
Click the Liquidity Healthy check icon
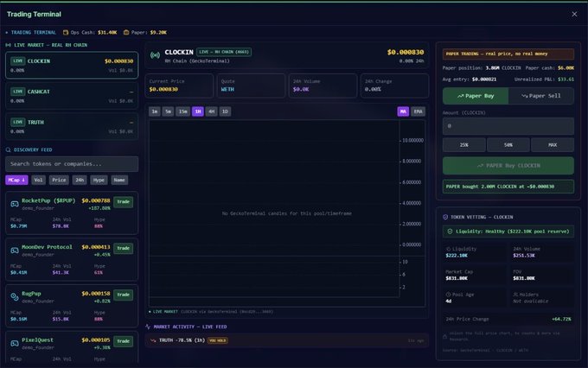(x=450, y=232)
